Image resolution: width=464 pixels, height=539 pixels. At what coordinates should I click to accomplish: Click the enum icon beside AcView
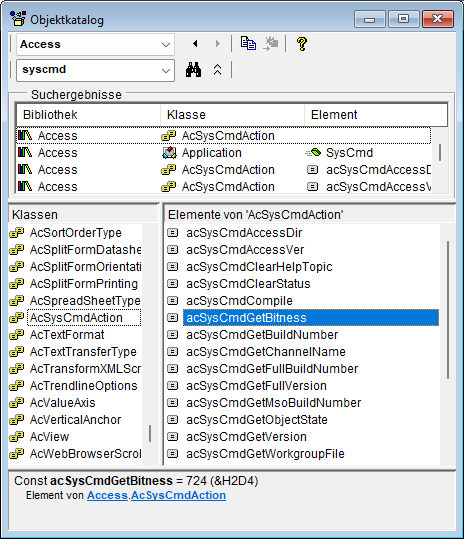[x=17, y=437]
